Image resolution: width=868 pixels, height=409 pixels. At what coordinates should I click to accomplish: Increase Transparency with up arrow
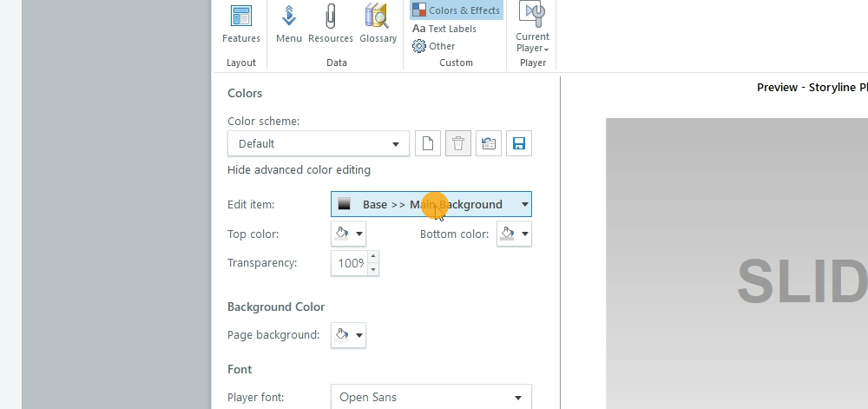coord(373,256)
